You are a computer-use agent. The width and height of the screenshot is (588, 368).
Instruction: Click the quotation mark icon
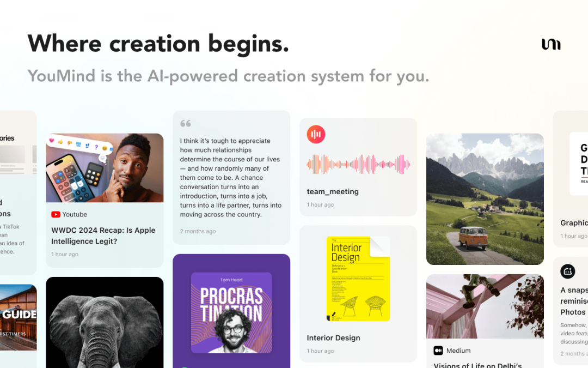(x=185, y=123)
